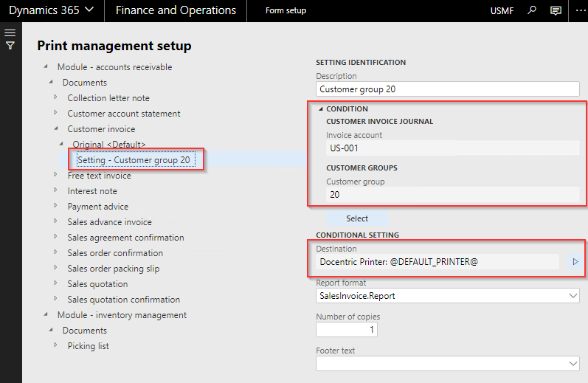Click the Number of copies field
This screenshot has width=588, height=383.
[x=347, y=330]
